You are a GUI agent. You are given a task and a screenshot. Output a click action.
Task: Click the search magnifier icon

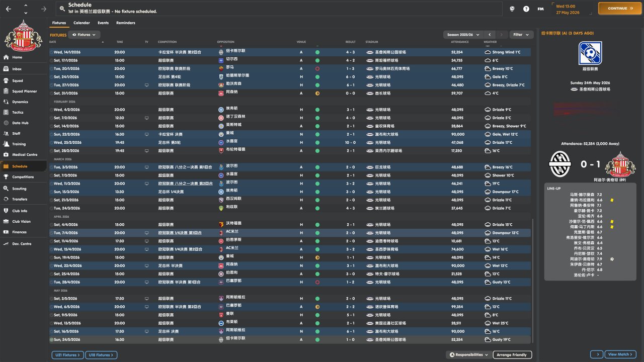(x=62, y=9)
